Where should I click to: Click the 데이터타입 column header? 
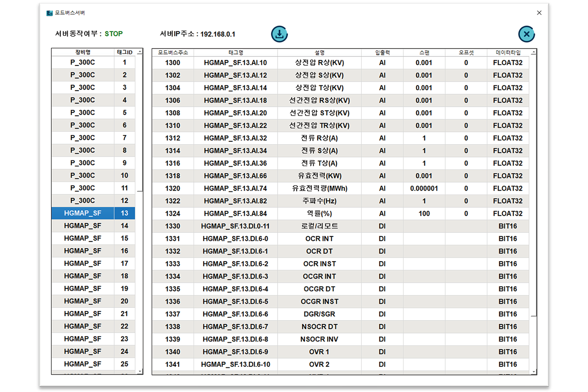[508, 53]
